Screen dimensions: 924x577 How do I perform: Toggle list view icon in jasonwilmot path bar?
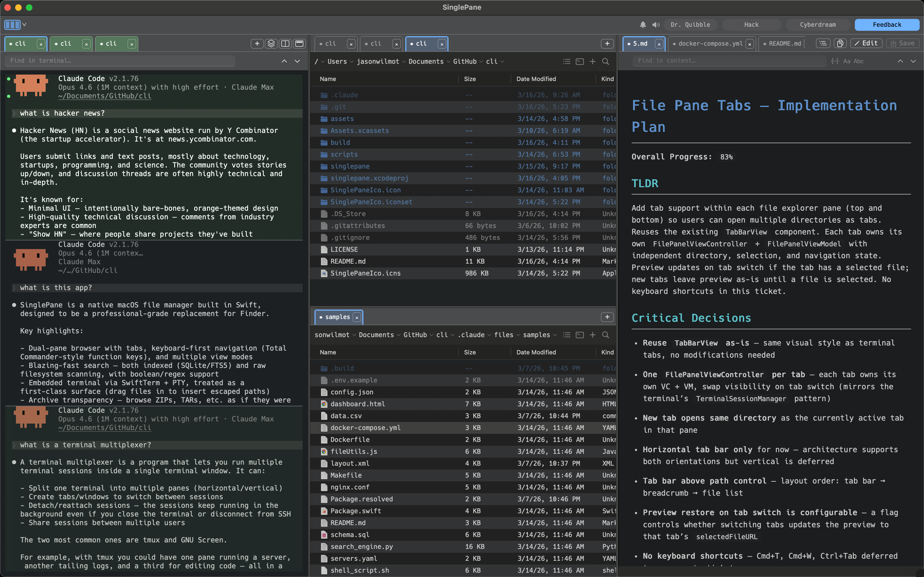pyautogui.click(x=567, y=61)
